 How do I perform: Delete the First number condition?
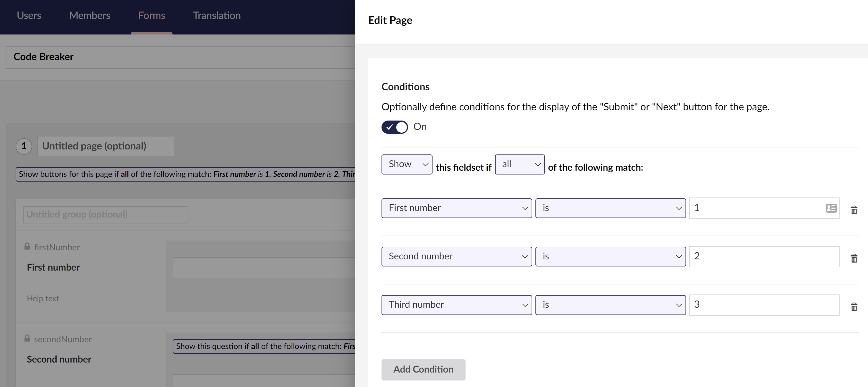pyautogui.click(x=854, y=210)
